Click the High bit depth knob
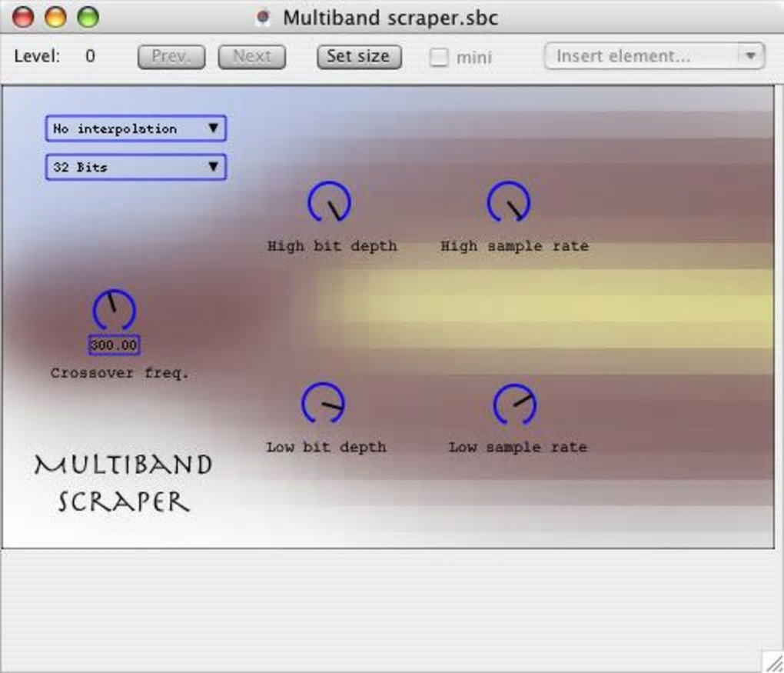This screenshot has height=673, width=784. [329, 202]
